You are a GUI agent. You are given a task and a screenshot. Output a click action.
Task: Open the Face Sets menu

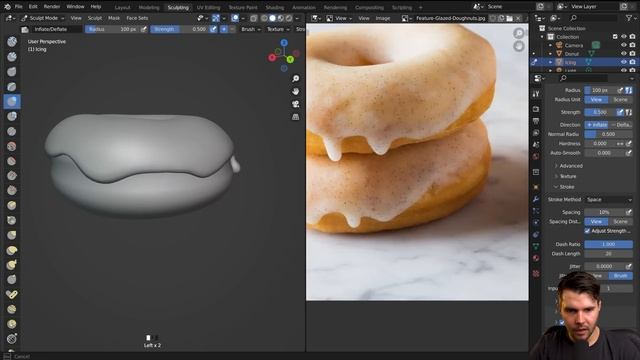(x=137, y=18)
